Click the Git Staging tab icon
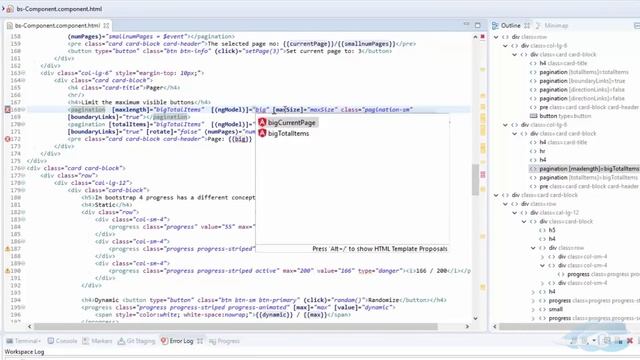This screenshot has width=640, height=360. (121, 341)
